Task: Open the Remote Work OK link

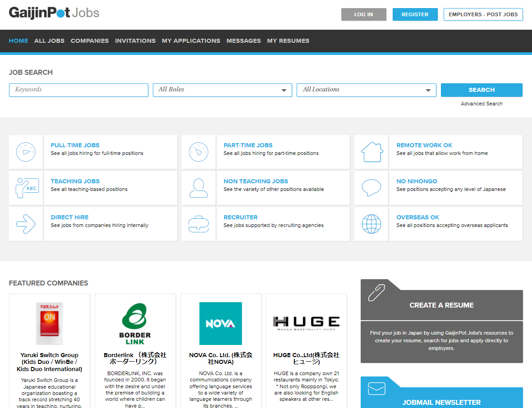Action: click(x=424, y=145)
